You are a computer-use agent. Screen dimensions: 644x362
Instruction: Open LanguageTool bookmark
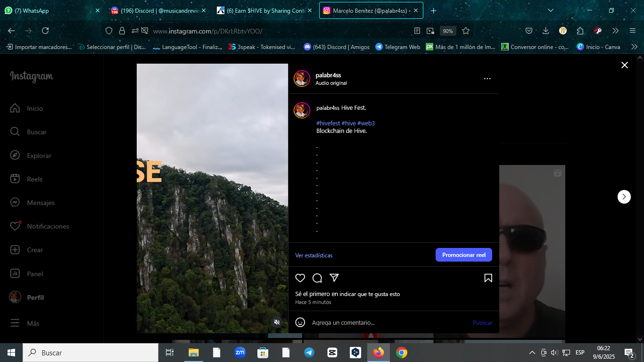pyautogui.click(x=187, y=47)
